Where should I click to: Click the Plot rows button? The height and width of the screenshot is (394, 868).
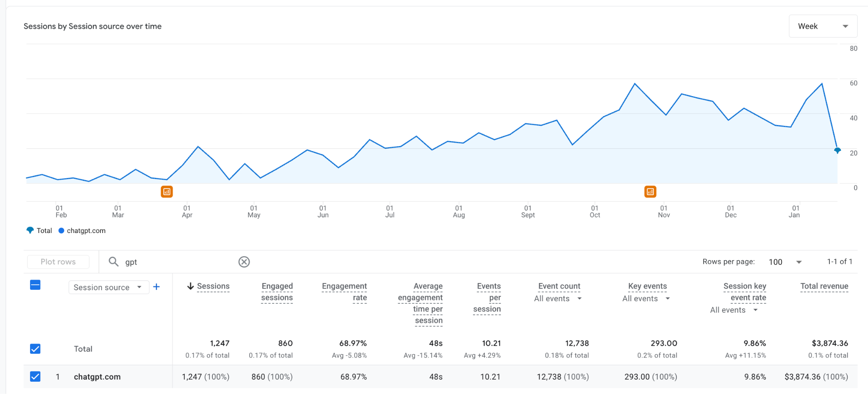pyautogui.click(x=58, y=261)
